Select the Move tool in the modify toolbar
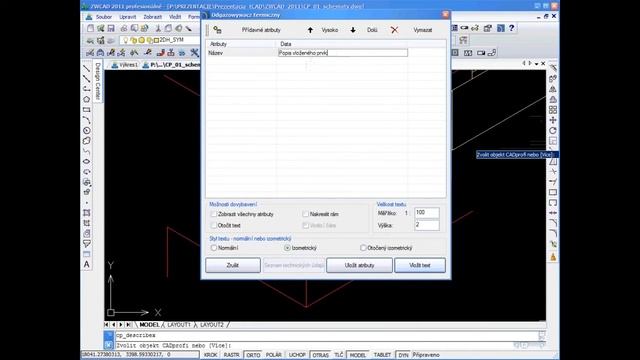 pos(553,120)
